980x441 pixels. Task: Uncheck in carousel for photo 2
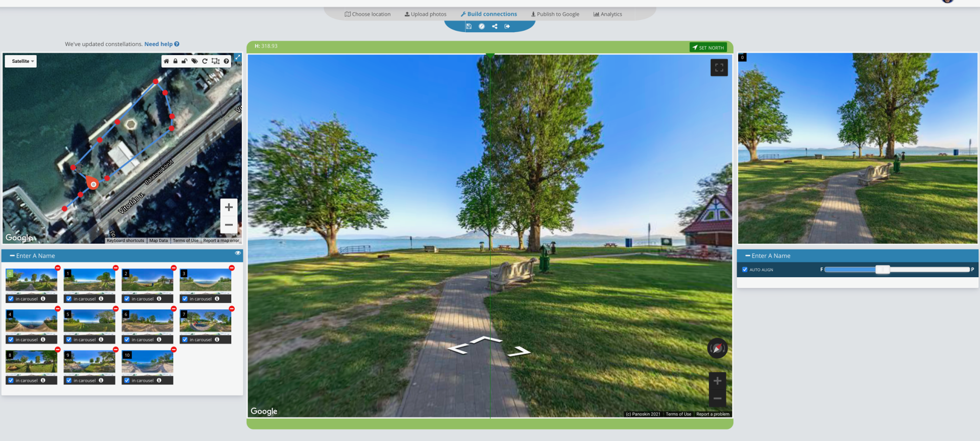click(x=127, y=299)
